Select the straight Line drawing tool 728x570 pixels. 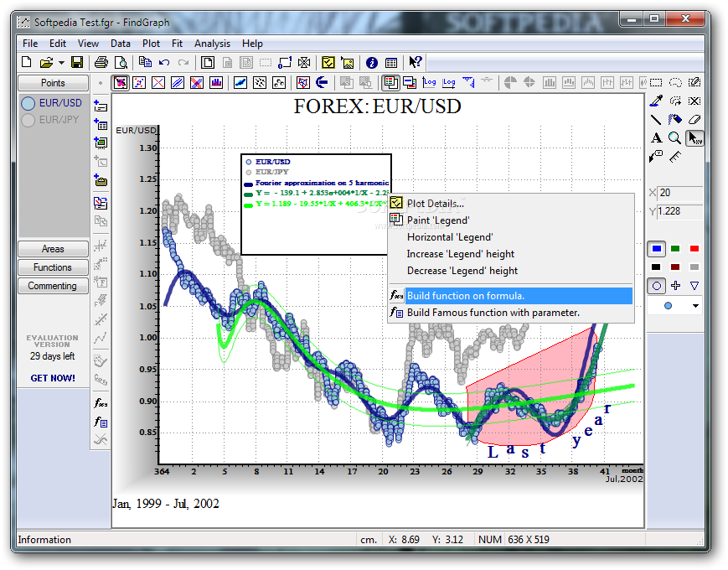(656, 119)
